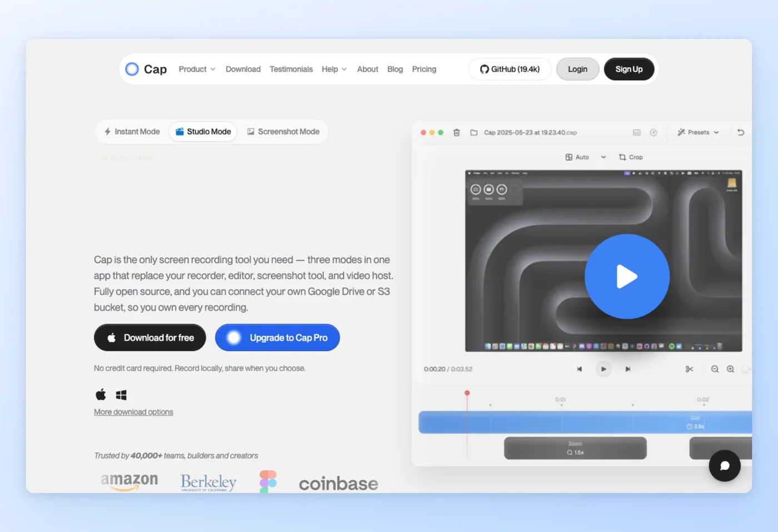Select the blue Clip 3.9s track
The height and width of the screenshot is (532, 778).
(585, 422)
